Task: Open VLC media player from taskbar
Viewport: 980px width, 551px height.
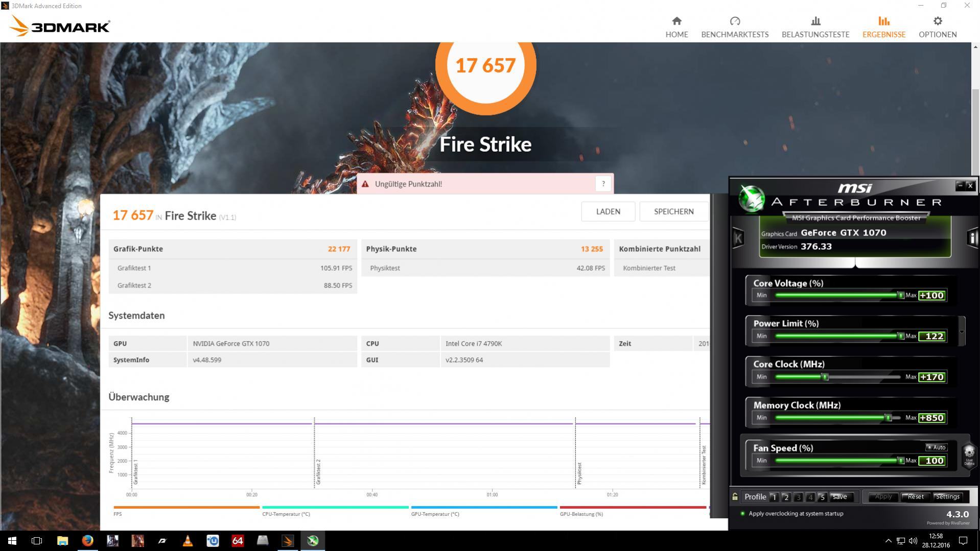Action: click(188, 541)
